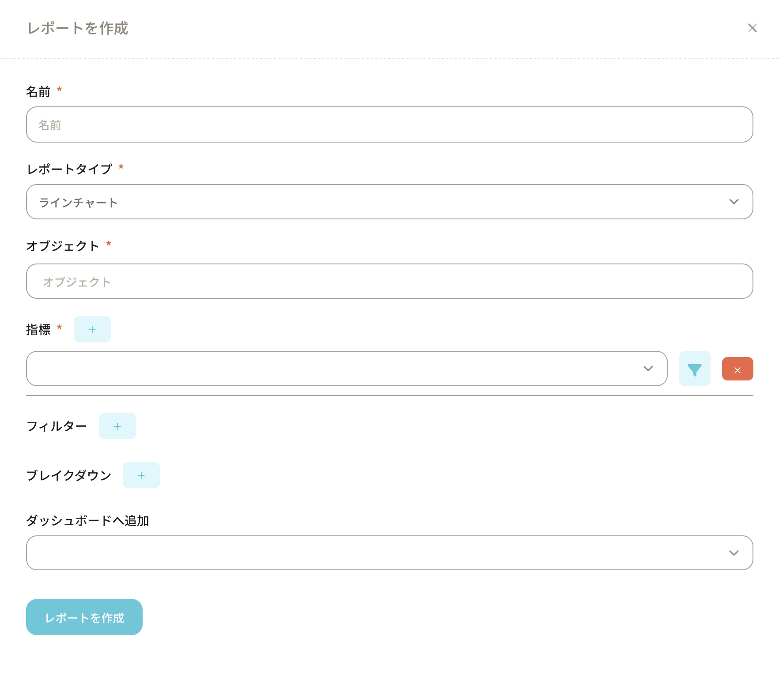Click the ブレイクダウン section label

(68, 475)
